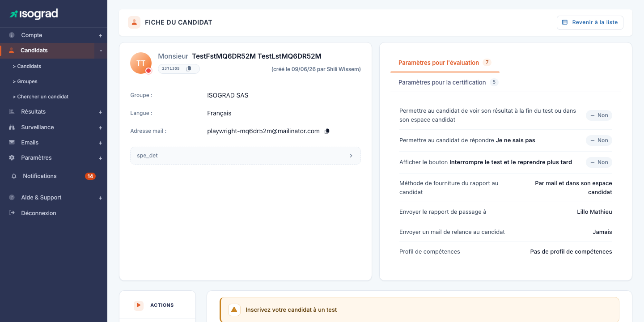Expand Aide & Support menu with plus
Image resolution: width=644 pixels, height=322 pixels.
[100, 198]
